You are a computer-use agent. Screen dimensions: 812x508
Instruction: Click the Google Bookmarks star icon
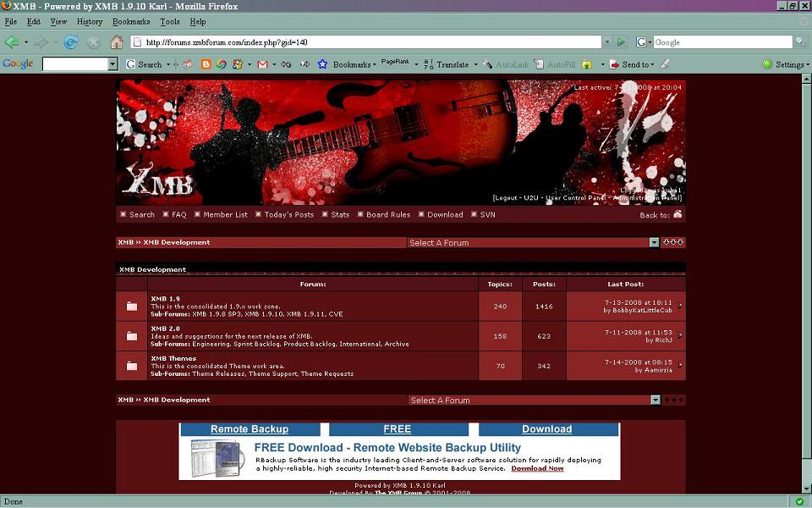coord(322,64)
